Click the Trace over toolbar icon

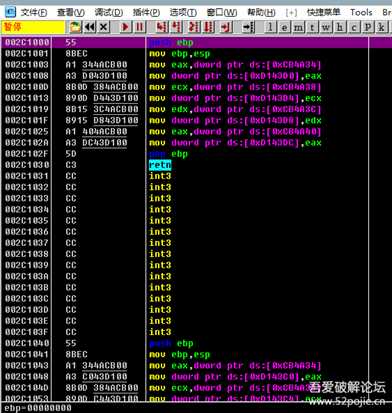pyautogui.click(x=208, y=27)
